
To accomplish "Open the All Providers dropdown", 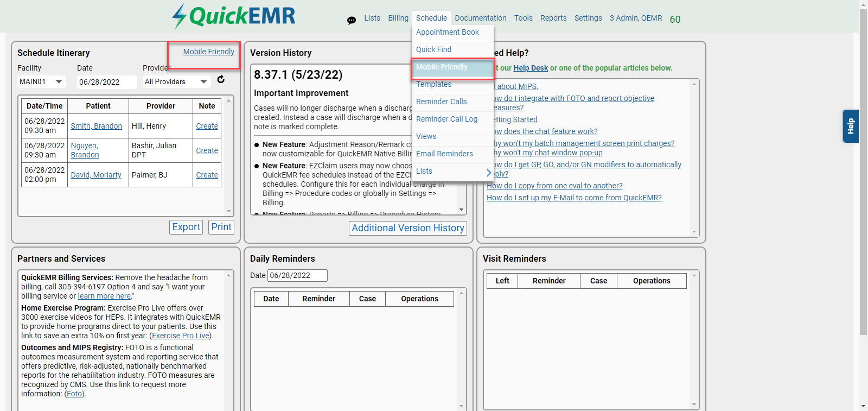I will point(176,82).
